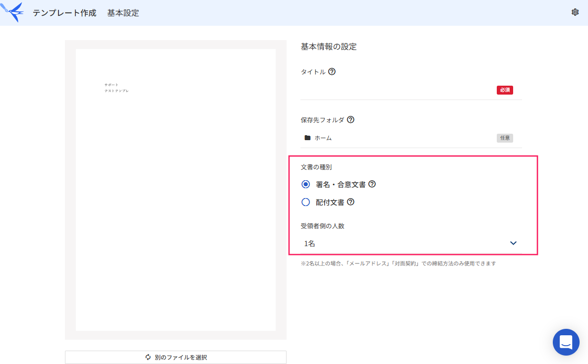This screenshot has height=364, width=588.
Task: Show help for タイトル field
Action: [332, 71]
